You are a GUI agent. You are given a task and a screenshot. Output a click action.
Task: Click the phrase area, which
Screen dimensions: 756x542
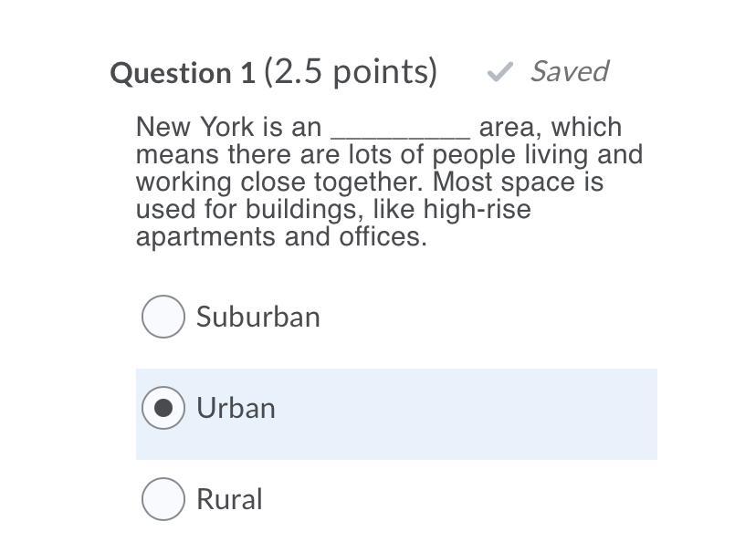[x=550, y=127]
